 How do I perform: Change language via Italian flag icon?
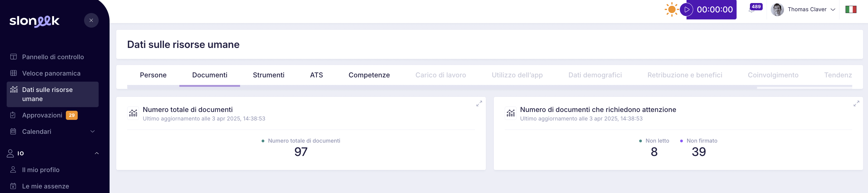pos(851,9)
